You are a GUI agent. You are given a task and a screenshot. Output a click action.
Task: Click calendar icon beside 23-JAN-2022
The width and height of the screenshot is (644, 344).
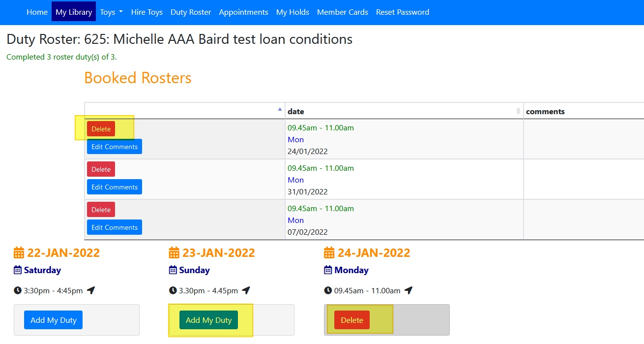(174, 253)
